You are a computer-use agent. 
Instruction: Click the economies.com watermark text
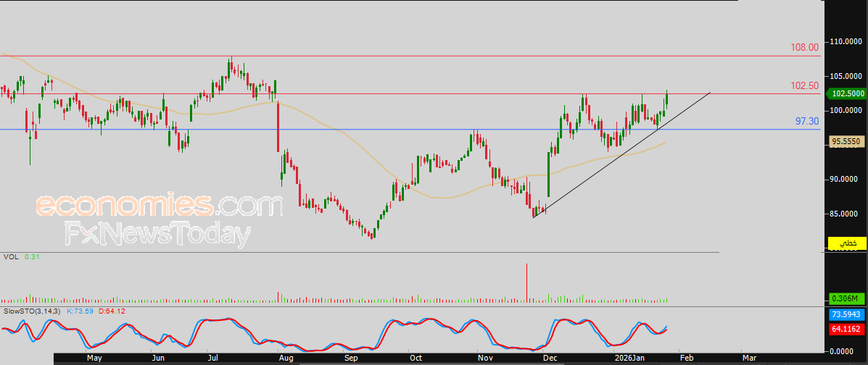(158, 206)
